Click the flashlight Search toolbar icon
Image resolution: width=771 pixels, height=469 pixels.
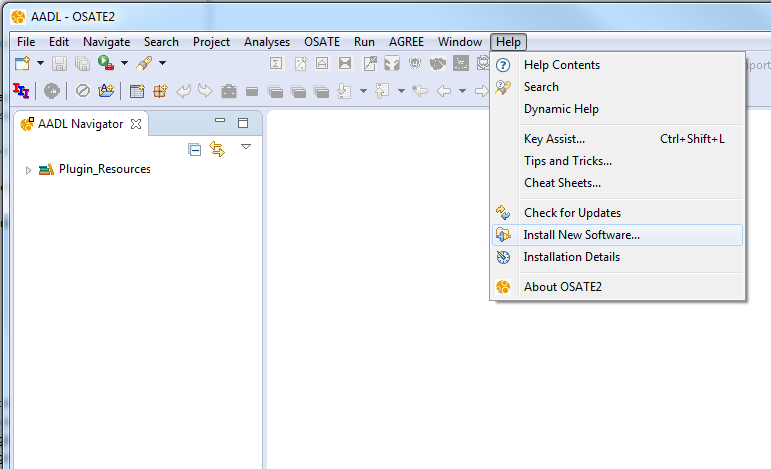pos(144,63)
